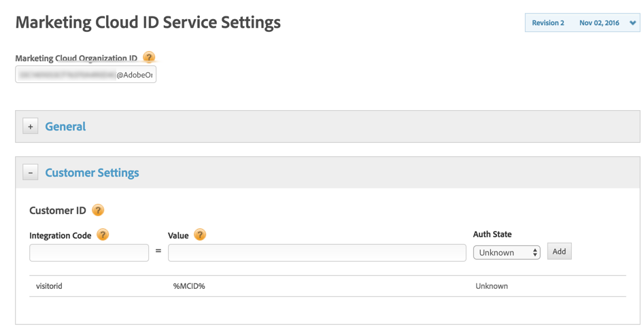Click the Revision 2 label
The image size is (644, 329).
[547, 23]
